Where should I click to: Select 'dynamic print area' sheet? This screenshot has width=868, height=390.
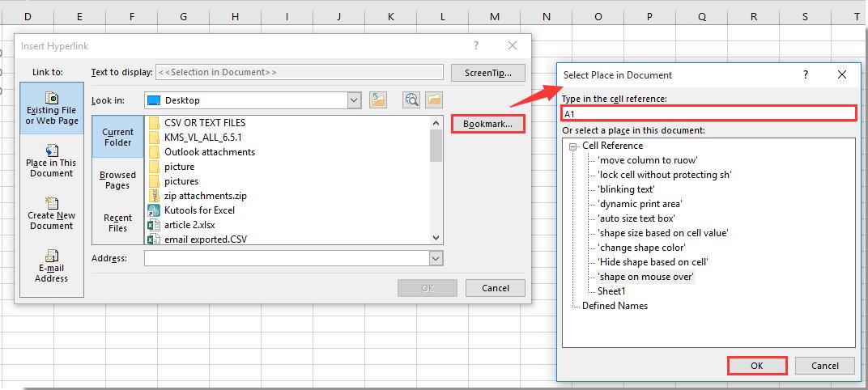[x=640, y=204]
